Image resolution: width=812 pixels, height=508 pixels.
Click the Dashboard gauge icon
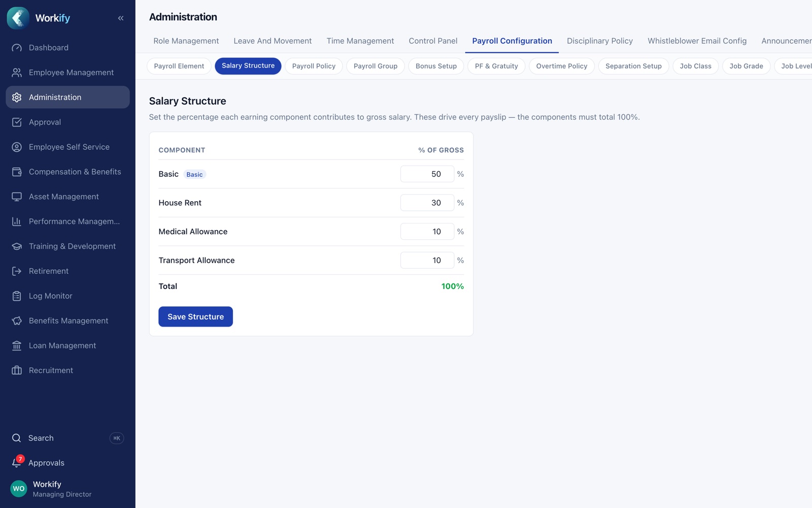click(x=17, y=48)
